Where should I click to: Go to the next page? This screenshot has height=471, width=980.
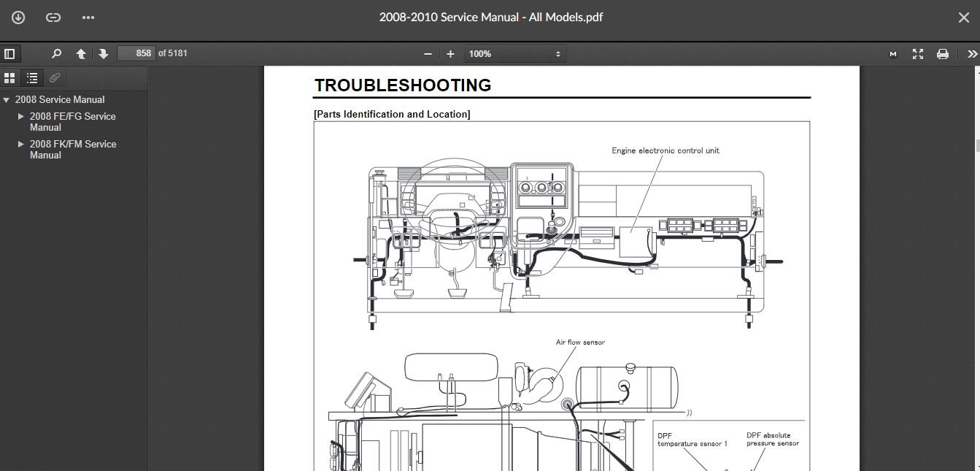click(x=104, y=53)
